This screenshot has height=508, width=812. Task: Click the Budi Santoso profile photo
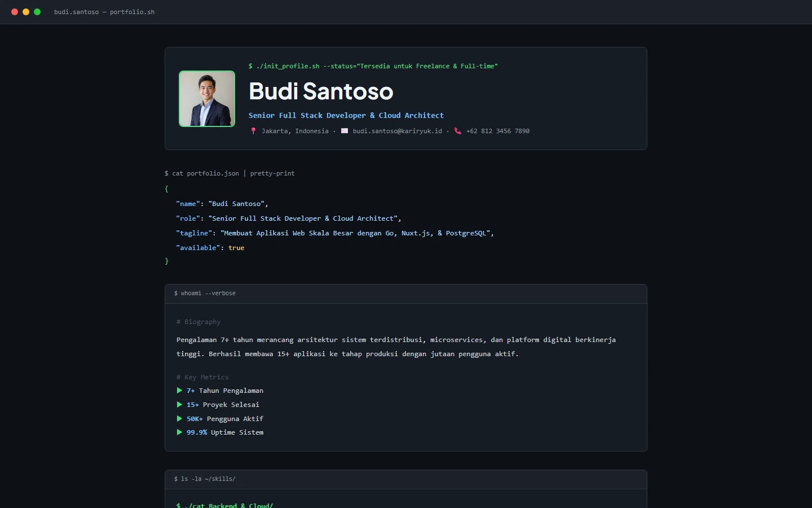click(207, 99)
